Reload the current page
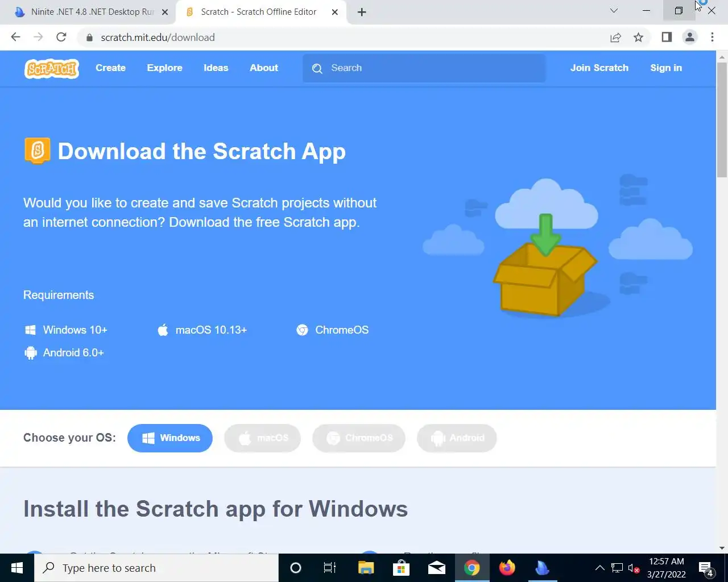 (x=61, y=38)
